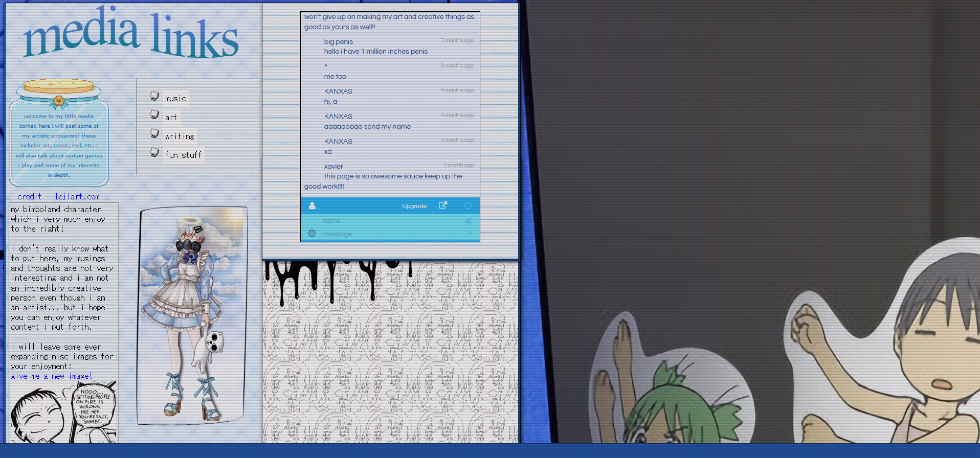This screenshot has width=980, height=458.
Task: Click the KANXAS name above 'hi, a'
Action: (x=338, y=91)
